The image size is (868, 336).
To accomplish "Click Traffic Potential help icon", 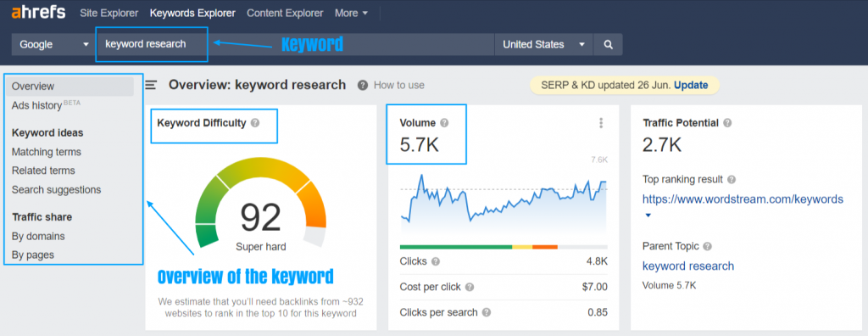I will 727,123.
